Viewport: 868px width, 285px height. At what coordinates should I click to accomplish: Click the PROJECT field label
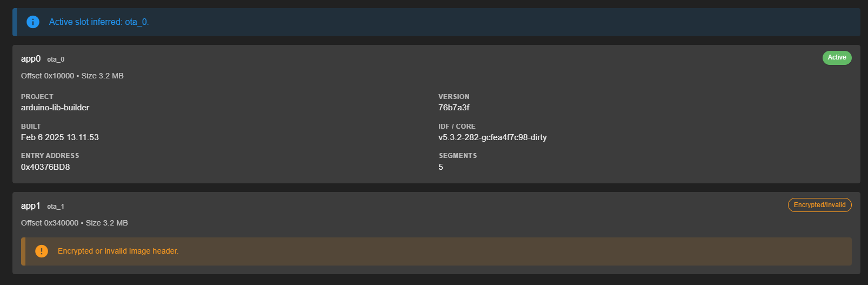click(37, 97)
